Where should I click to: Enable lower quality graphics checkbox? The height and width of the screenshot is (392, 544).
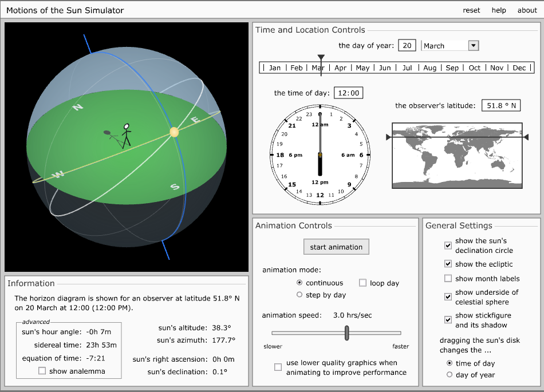click(x=278, y=367)
